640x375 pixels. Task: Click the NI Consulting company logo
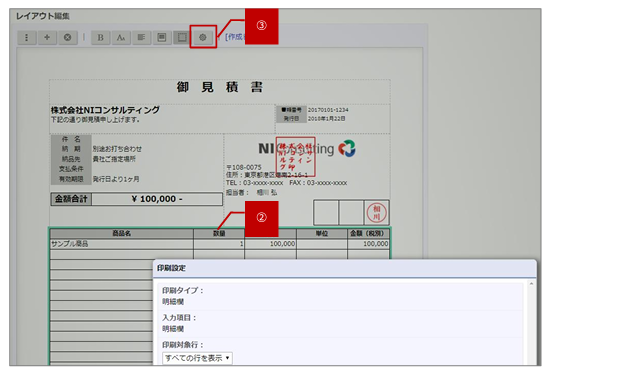pyautogui.click(x=307, y=149)
